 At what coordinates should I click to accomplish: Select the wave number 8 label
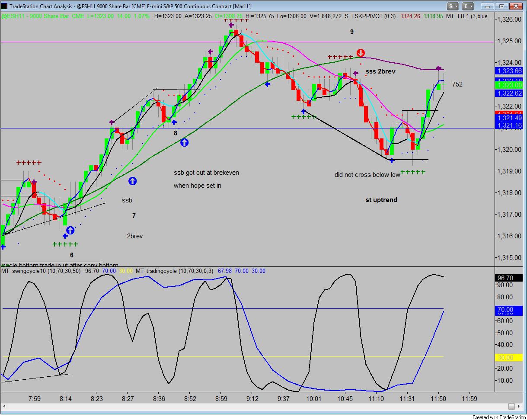176,133
